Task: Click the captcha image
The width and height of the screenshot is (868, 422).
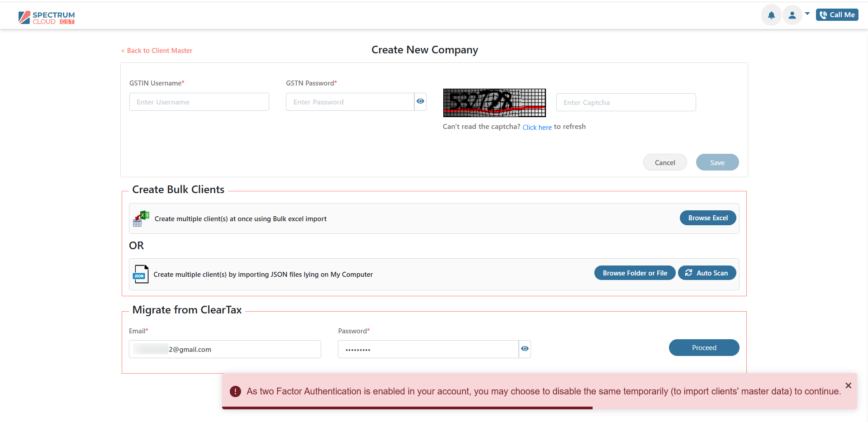Action: pos(494,103)
